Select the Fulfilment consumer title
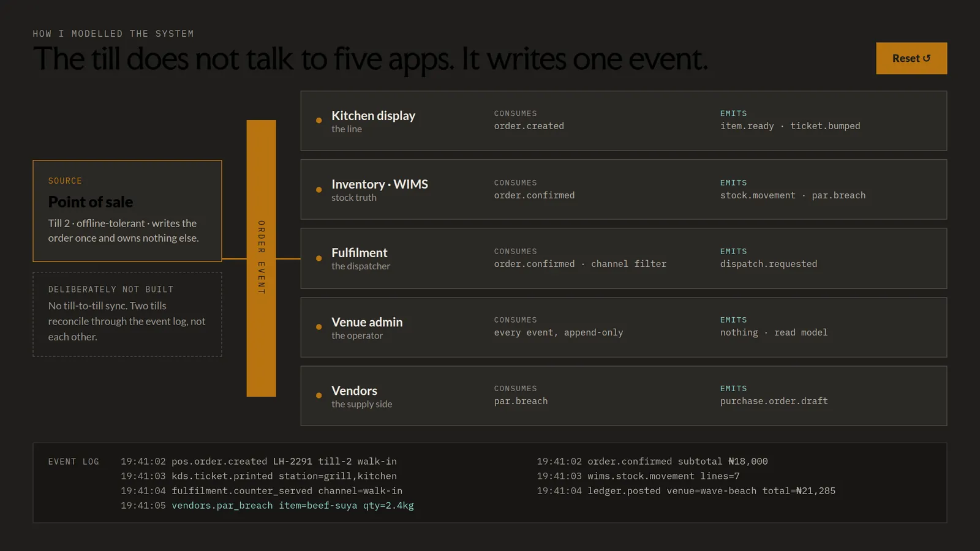980x551 pixels. (x=360, y=253)
